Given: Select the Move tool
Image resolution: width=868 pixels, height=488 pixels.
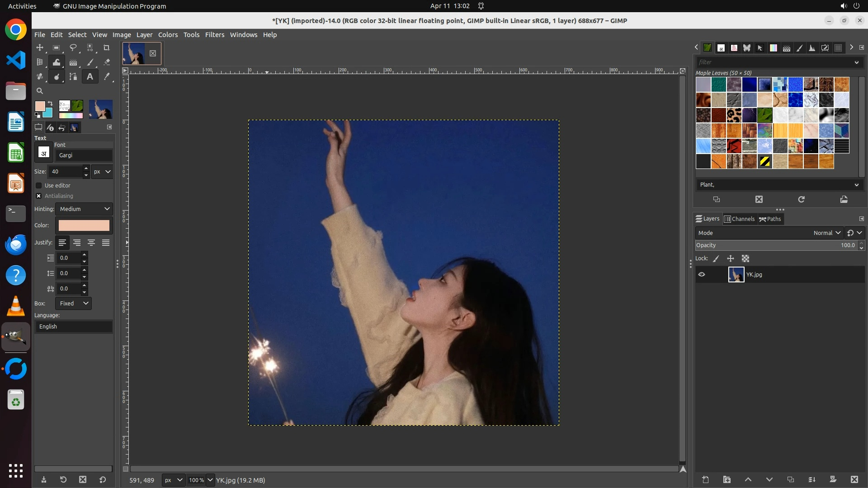Looking at the screenshot, I should [x=40, y=47].
